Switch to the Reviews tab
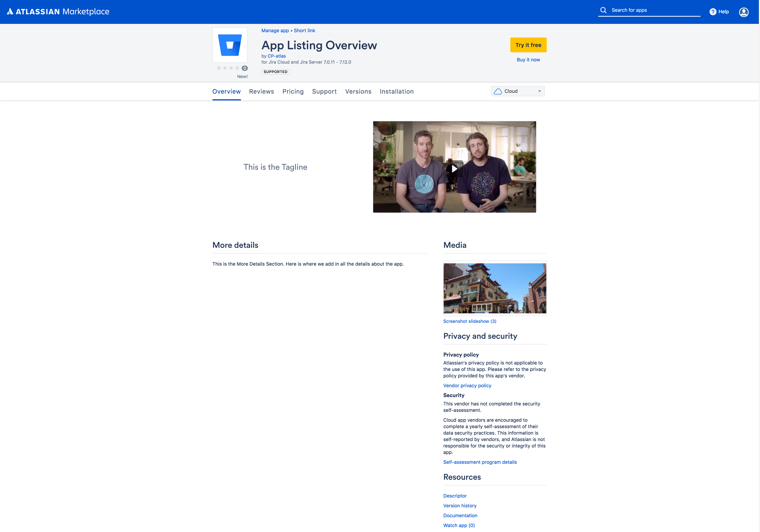 coord(261,91)
